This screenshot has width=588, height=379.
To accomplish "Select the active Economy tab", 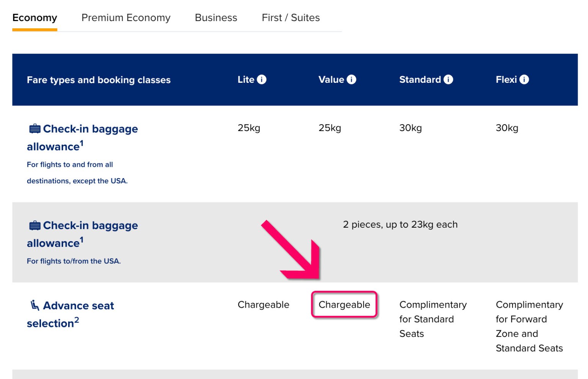I will point(34,18).
